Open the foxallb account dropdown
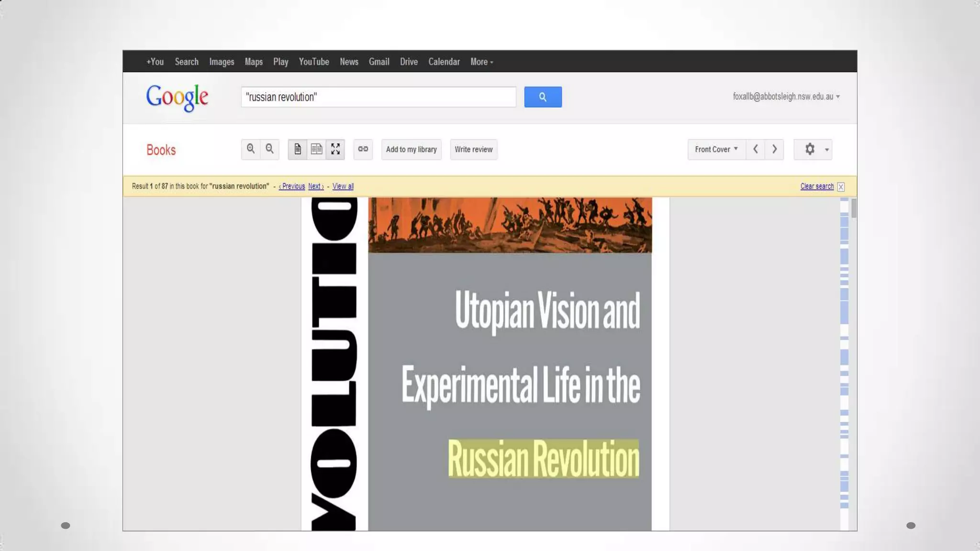 786,97
